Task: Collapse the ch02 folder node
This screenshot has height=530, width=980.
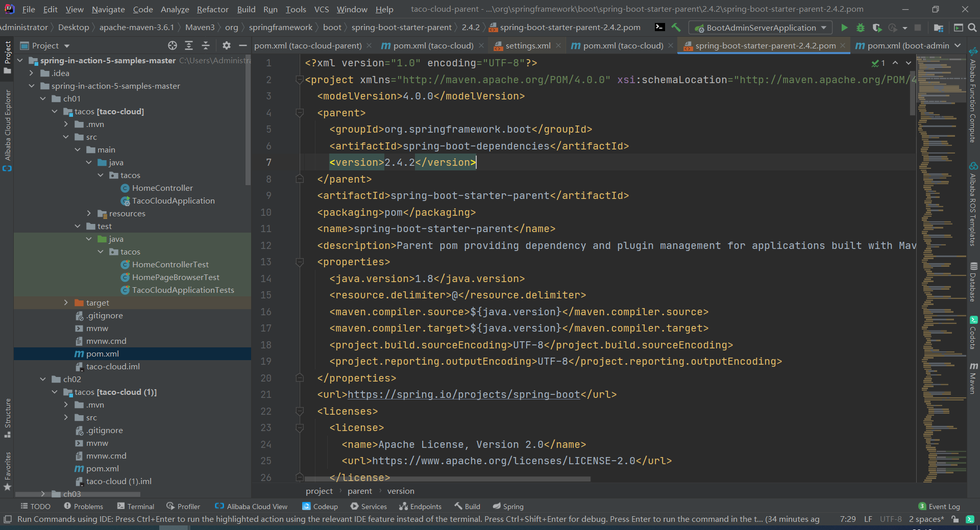Action: 43,379
